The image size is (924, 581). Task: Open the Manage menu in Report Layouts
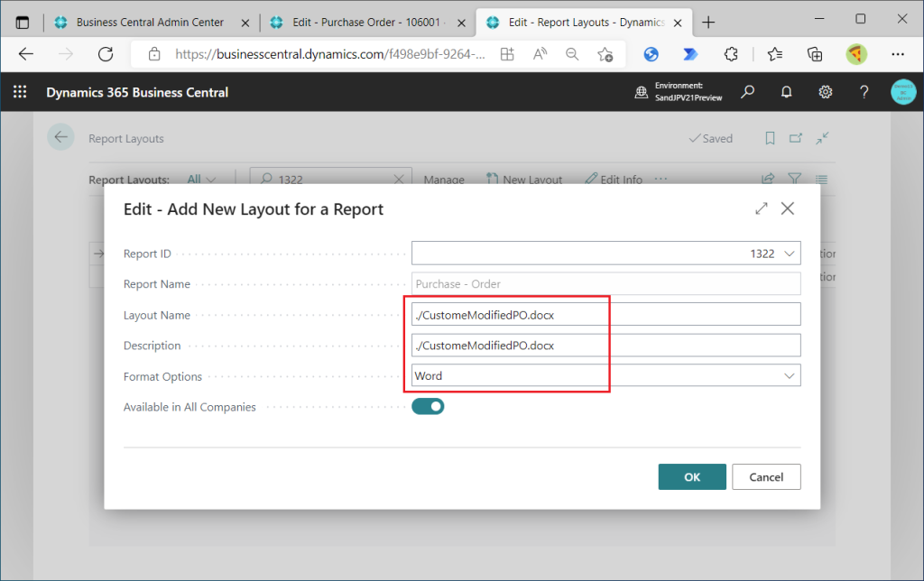(x=444, y=180)
